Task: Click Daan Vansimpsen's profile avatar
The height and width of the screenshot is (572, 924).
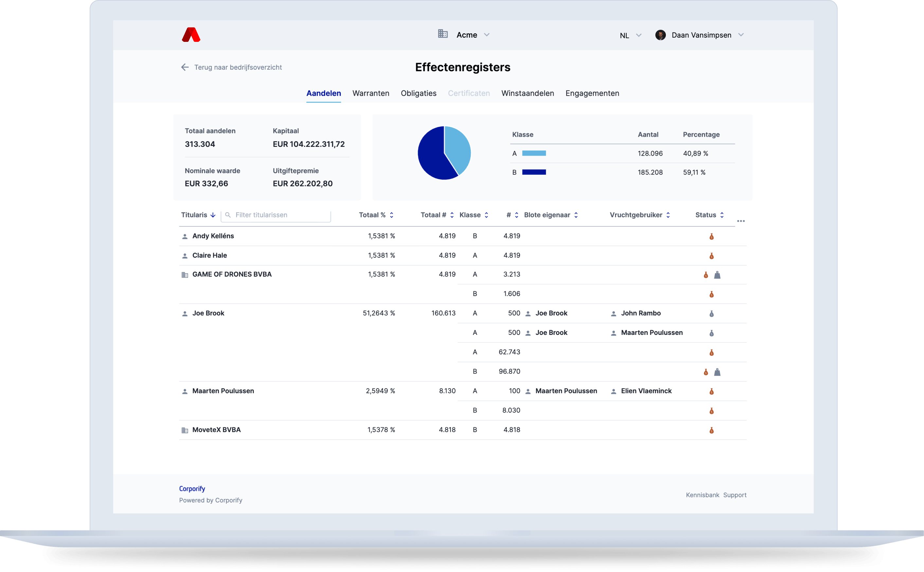Action: coord(660,35)
